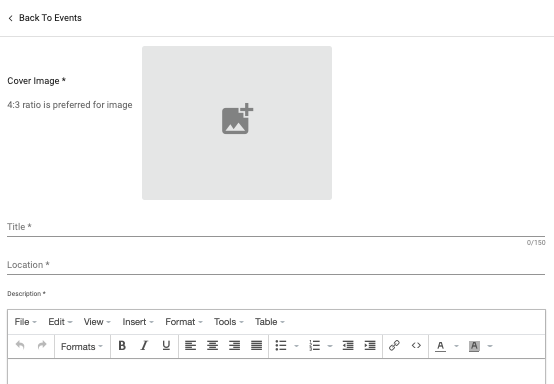This screenshot has height=384, width=554.
Task: Insert a numbered list
Action: (x=314, y=345)
